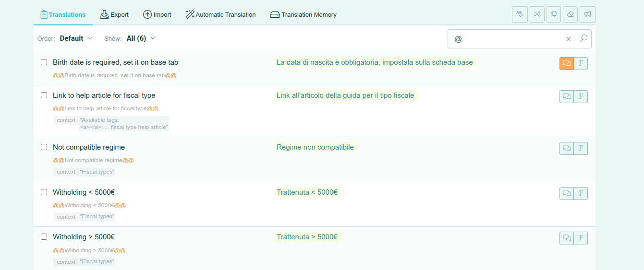Click the shuffle arrows toolbar icon
Image resolution: width=644 pixels, height=270 pixels.
(x=537, y=14)
